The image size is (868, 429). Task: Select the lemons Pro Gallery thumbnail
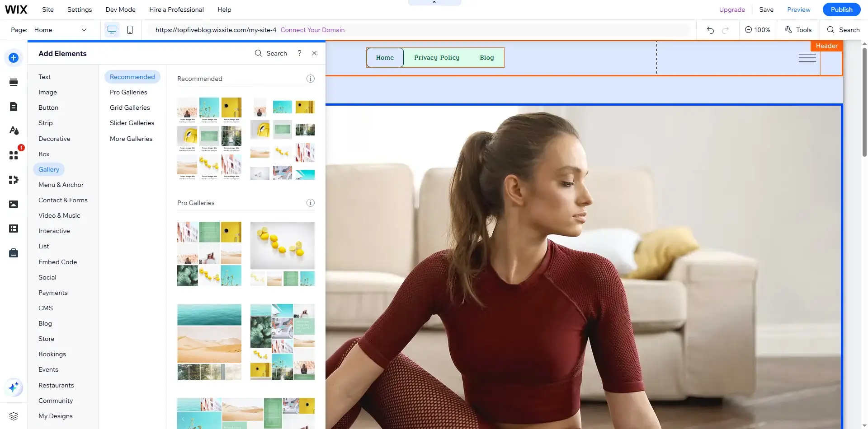pyautogui.click(x=282, y=253)
